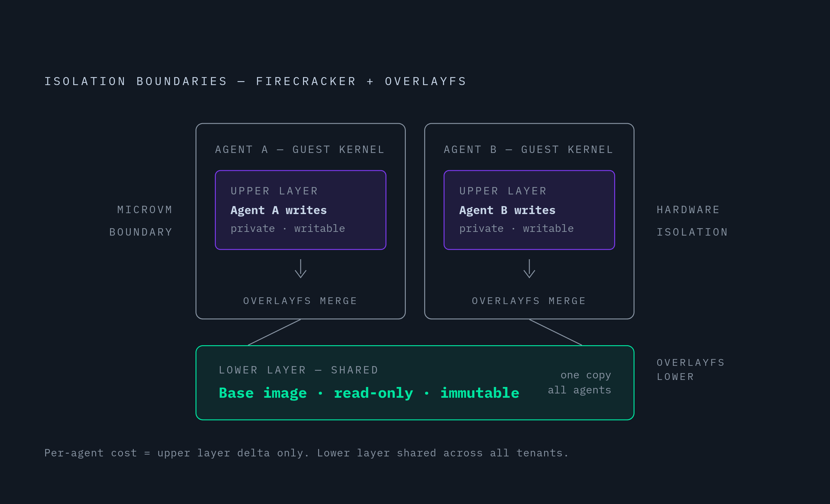Click 'one copy' text in lower layer

586,375
